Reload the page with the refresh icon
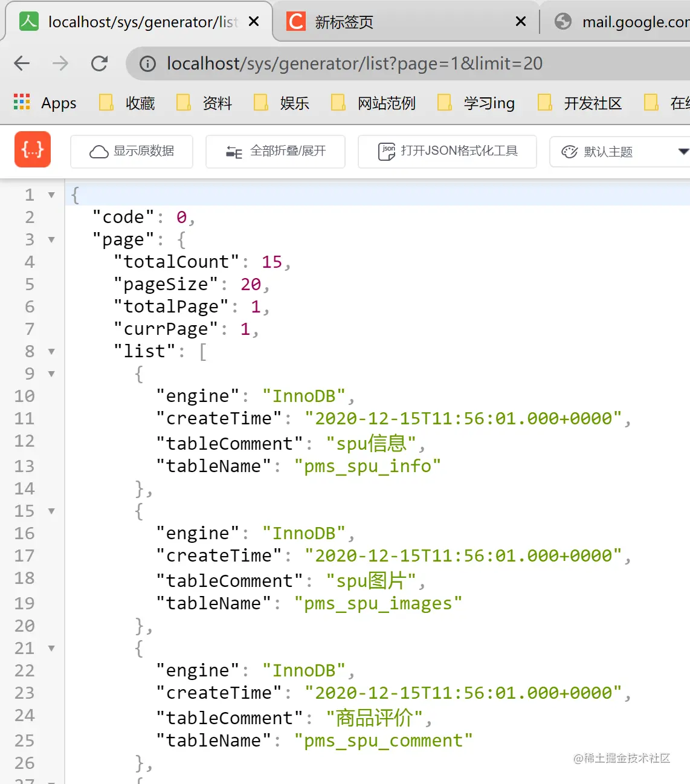Image resolution: width=690 pixels, height=784 pixels. pos(99,63)
